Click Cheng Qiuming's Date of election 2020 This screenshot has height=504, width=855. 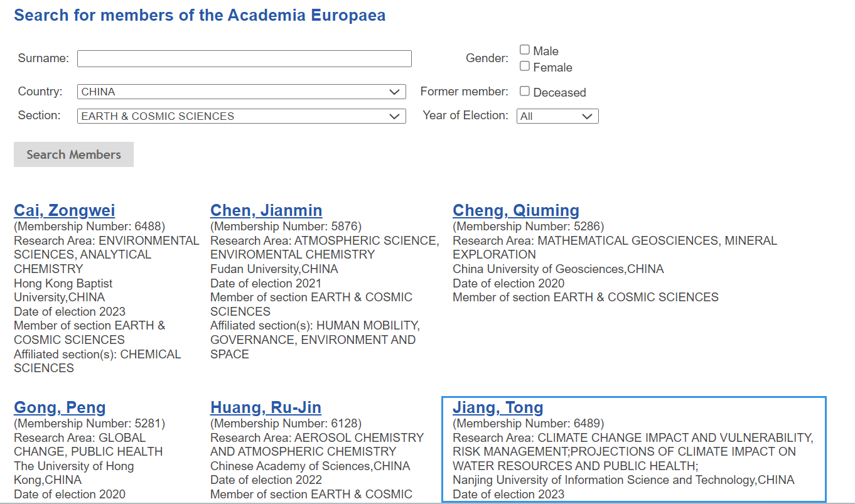pyautogui.click(x=508, y=284)
